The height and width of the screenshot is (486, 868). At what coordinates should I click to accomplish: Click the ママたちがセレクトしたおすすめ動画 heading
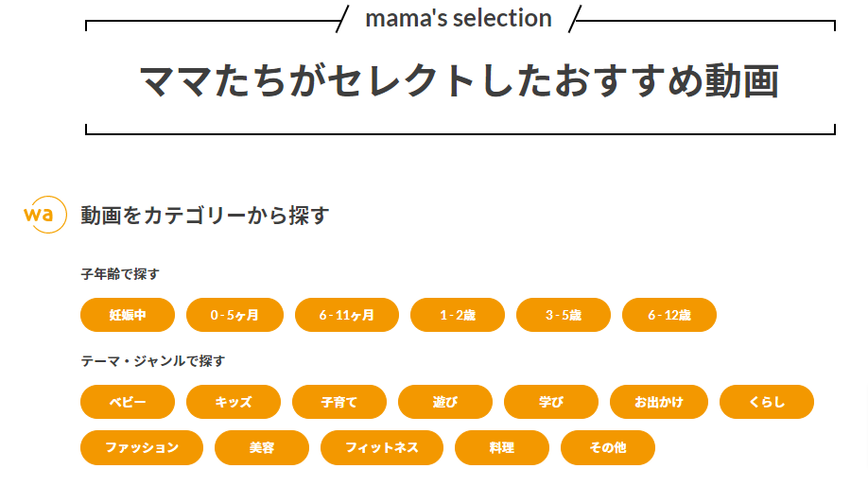(x=460, y=81)
